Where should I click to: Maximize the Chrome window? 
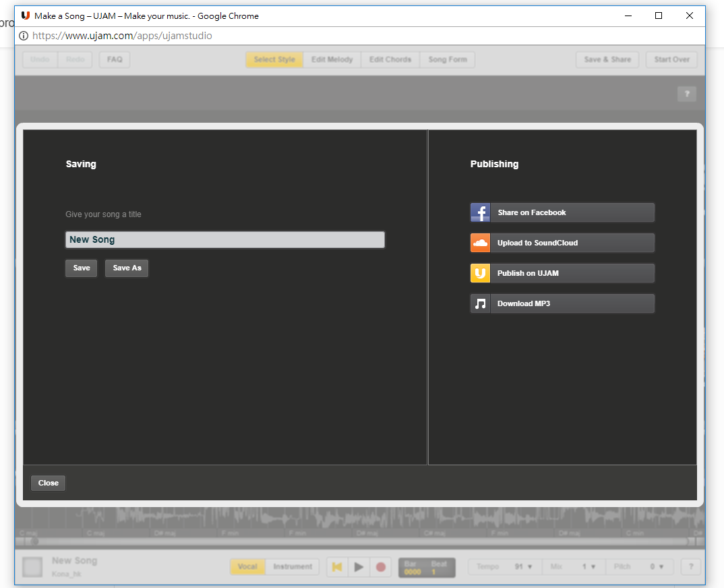coord(659,16)
